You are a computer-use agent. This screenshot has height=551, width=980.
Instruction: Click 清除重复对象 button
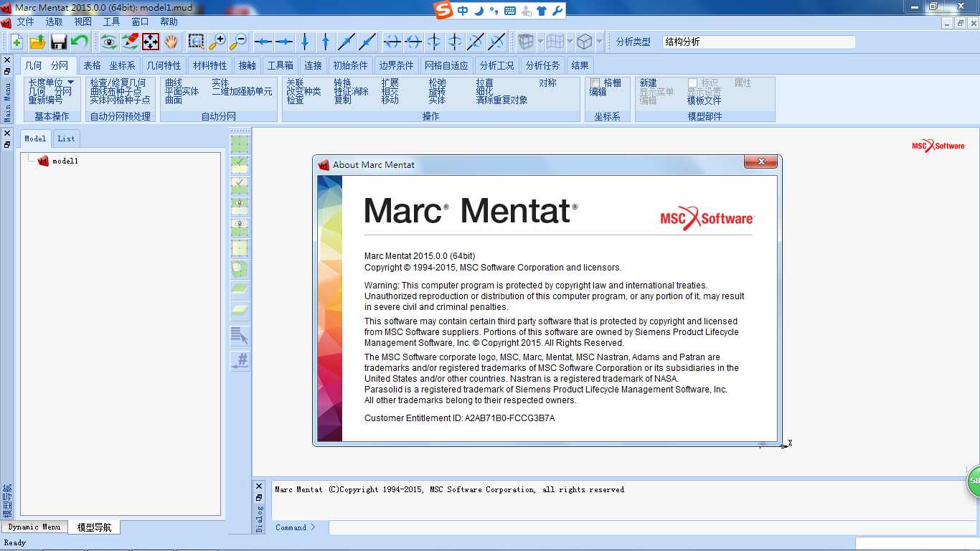(x=501, y=100)
